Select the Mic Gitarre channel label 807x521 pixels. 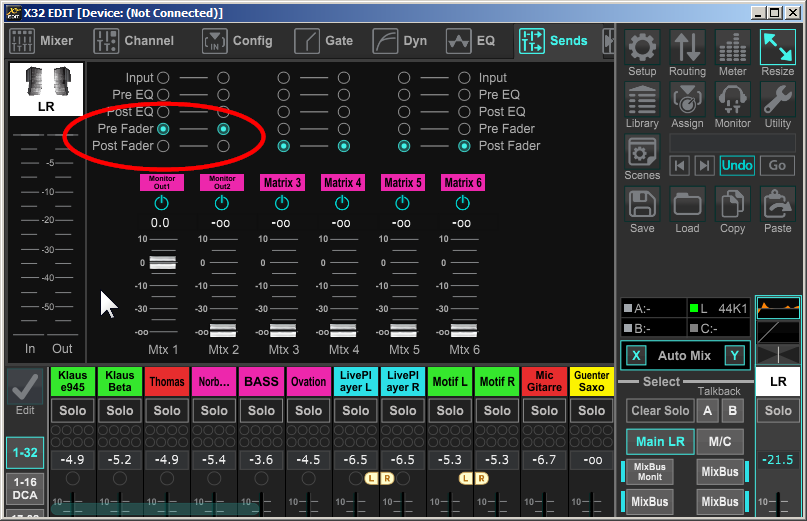pos(544,381)
